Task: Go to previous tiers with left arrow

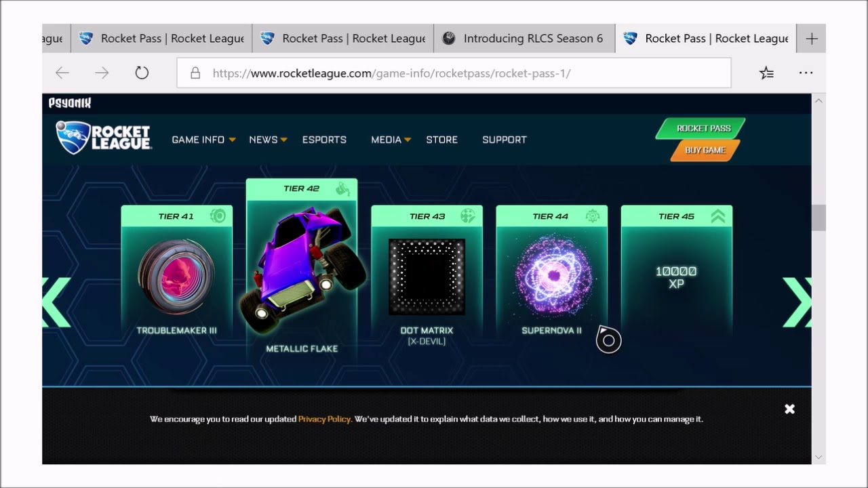Action: tap(56, 302)
